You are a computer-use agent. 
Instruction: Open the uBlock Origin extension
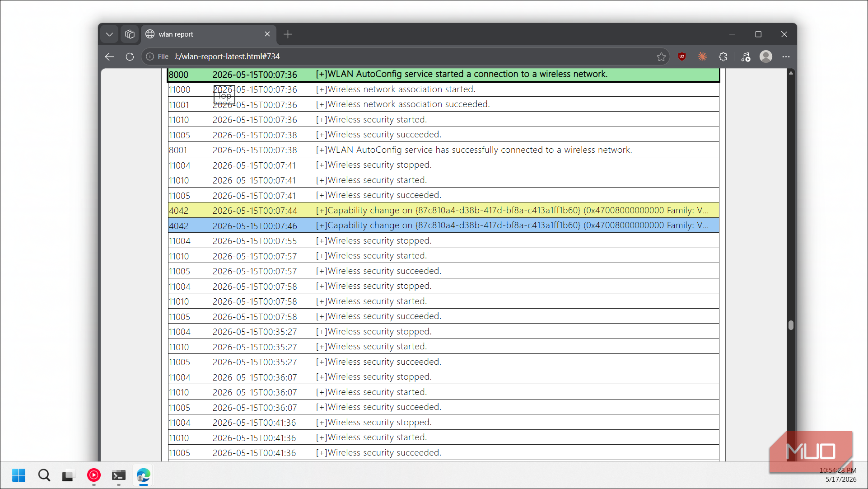pyautogui.click(x=682, y=56)
